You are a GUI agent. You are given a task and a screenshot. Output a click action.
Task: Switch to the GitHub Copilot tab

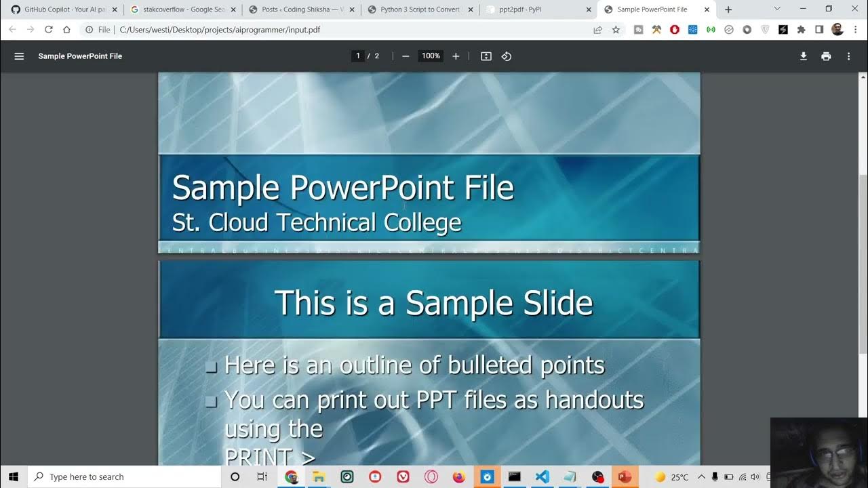(x=61, y=9)
